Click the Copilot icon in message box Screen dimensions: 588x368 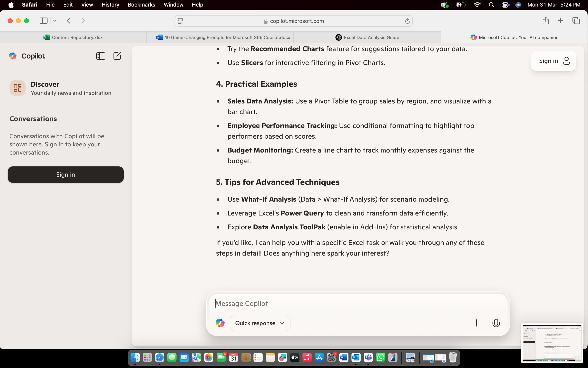[x=220, y=323]
